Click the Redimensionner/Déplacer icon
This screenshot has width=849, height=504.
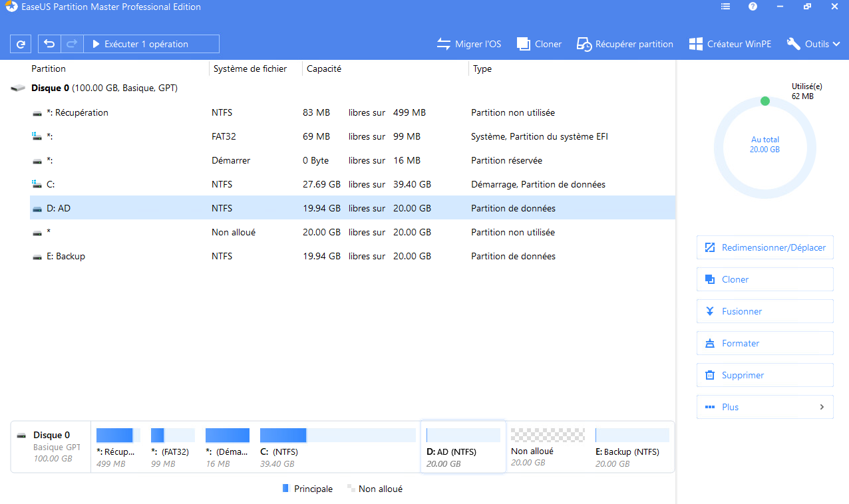tap(709, 247)
